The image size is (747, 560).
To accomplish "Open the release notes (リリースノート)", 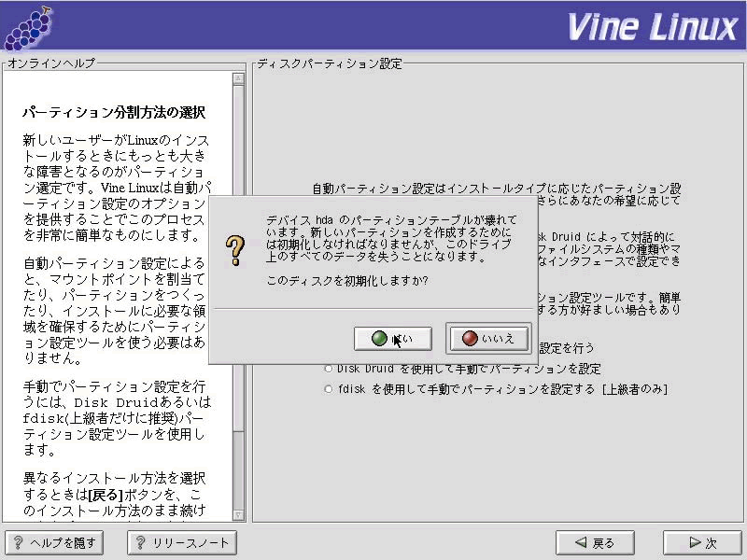I will [182, 542].
